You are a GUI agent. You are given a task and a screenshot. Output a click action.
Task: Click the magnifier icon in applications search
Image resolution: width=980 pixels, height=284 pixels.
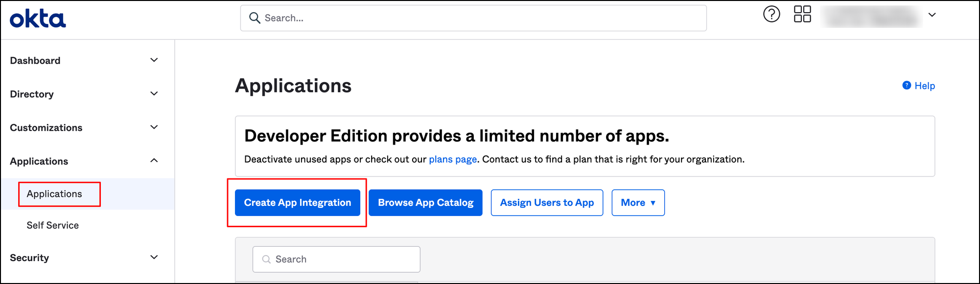click(x=266, y=259)
